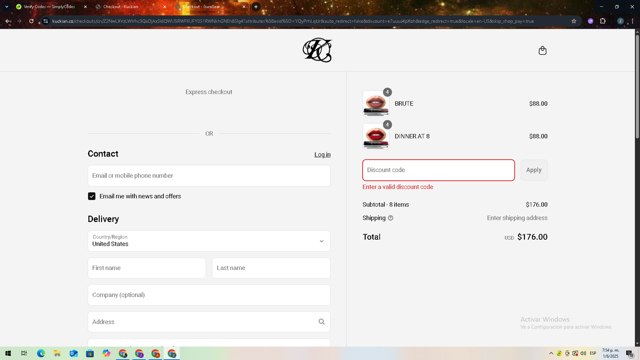This screenshot has width=640, height=360.
Task: Focus the Discount code input field
Action: pyautogui.click(x=438, y=170)
